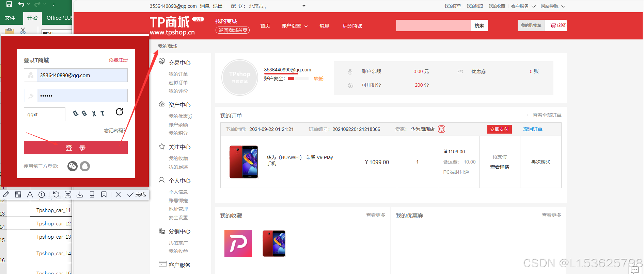Choose the pencil draw tool
Image resolution: width=644 pixels, height=274 pixels.
click(6, 194)
